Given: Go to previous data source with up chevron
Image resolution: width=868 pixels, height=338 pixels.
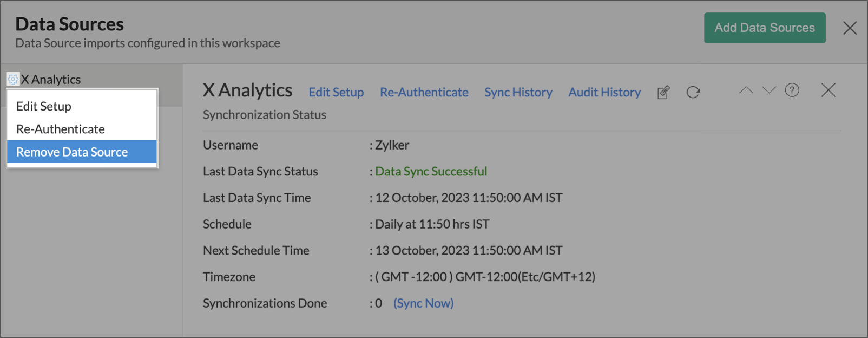Looking at the screenshot, I should (746, 90).
